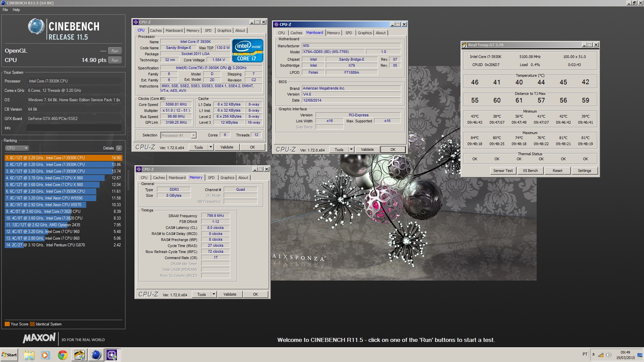Click Sensor Test in Real Temp
Image resolution: width=644 pixels, height=362 pixels.
(x=503, y=171)
